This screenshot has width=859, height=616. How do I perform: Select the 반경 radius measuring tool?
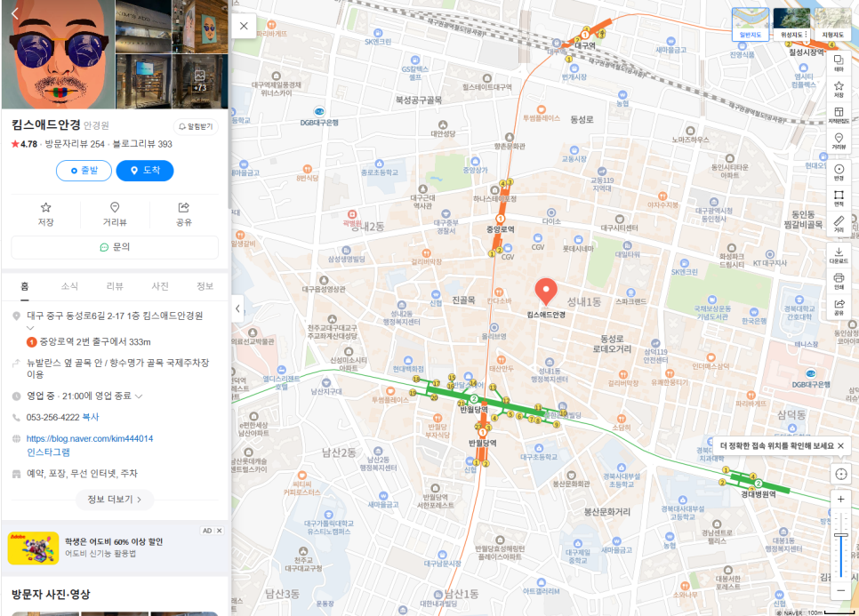(839, 172)
